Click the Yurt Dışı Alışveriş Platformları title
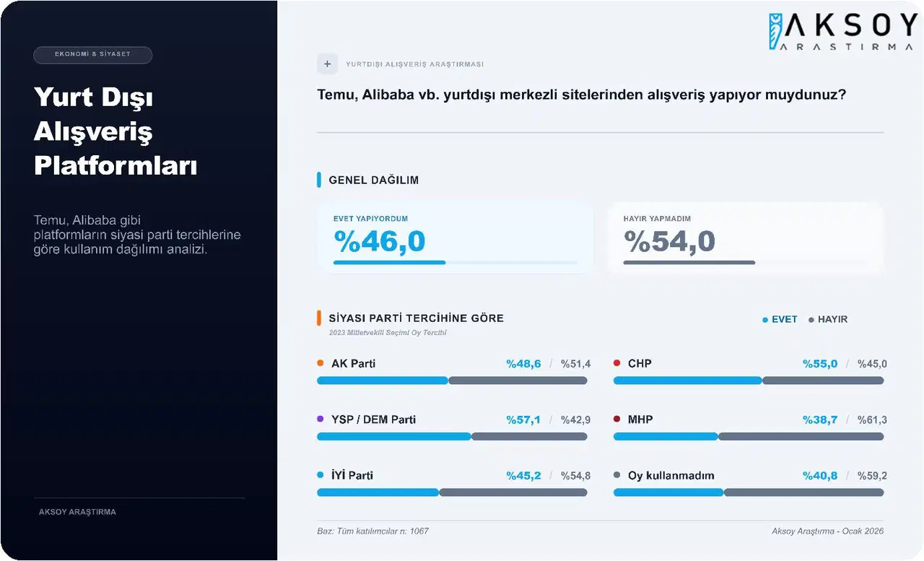The height and width of the screenshot is (561, 924). [x=115, y=132]
